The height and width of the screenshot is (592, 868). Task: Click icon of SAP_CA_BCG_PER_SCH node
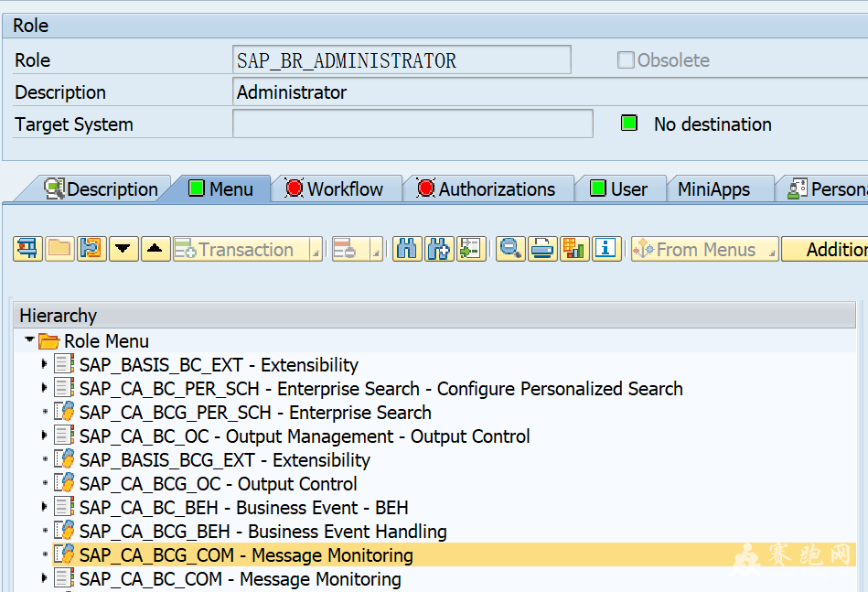coord(64,412)
